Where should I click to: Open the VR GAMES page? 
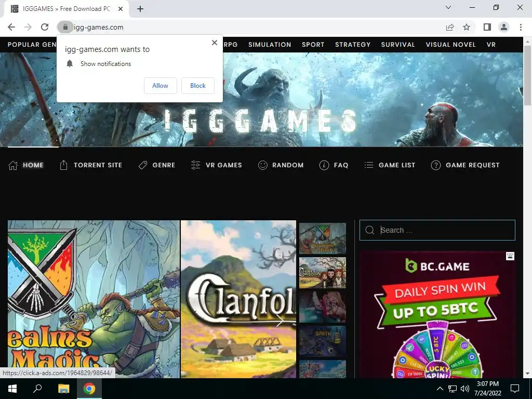223,165
